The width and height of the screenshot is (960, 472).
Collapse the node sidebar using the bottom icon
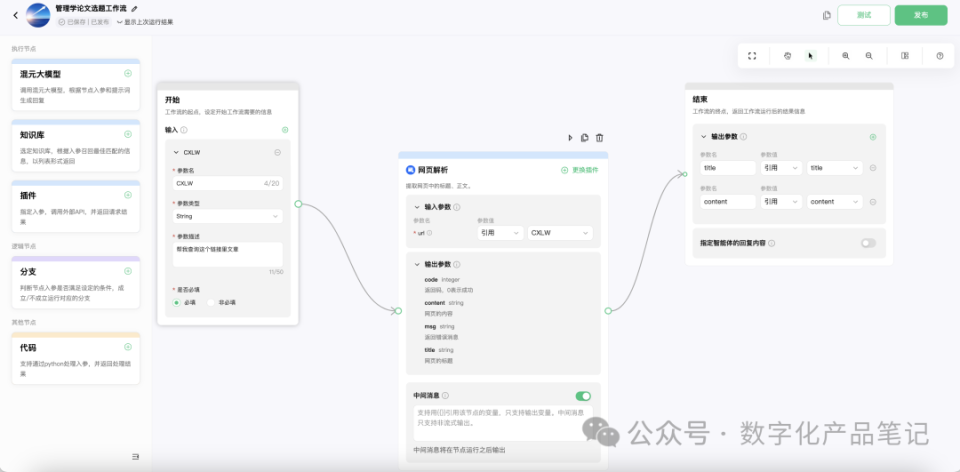point(135,456)
